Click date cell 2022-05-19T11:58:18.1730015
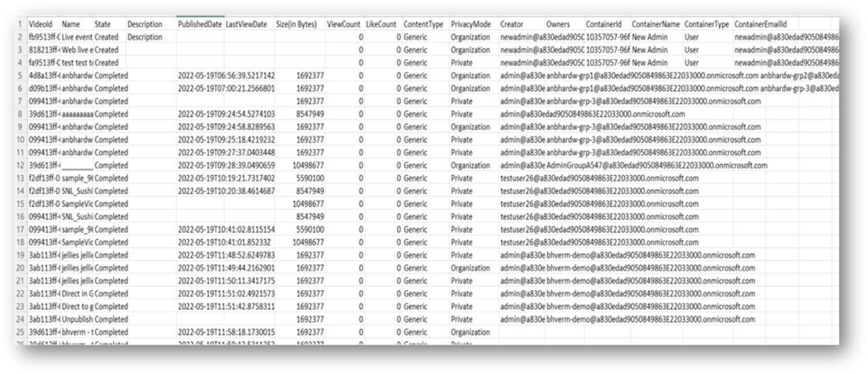868x374 pixels. pos(226,332)
